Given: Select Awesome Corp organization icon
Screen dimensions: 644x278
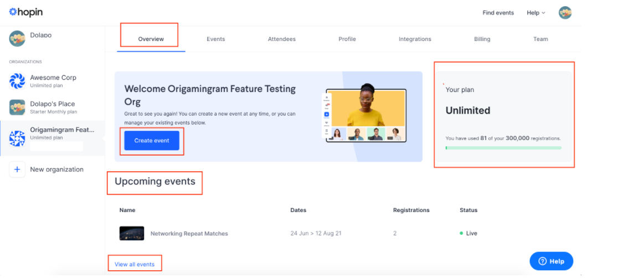Looking at the screenshot, I should point(17,81).
